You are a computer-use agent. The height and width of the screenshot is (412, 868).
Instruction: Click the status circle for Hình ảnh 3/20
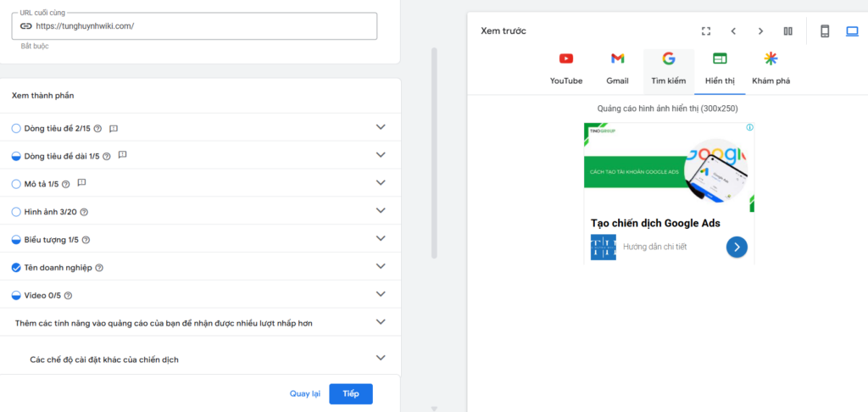tap(16, 212)
